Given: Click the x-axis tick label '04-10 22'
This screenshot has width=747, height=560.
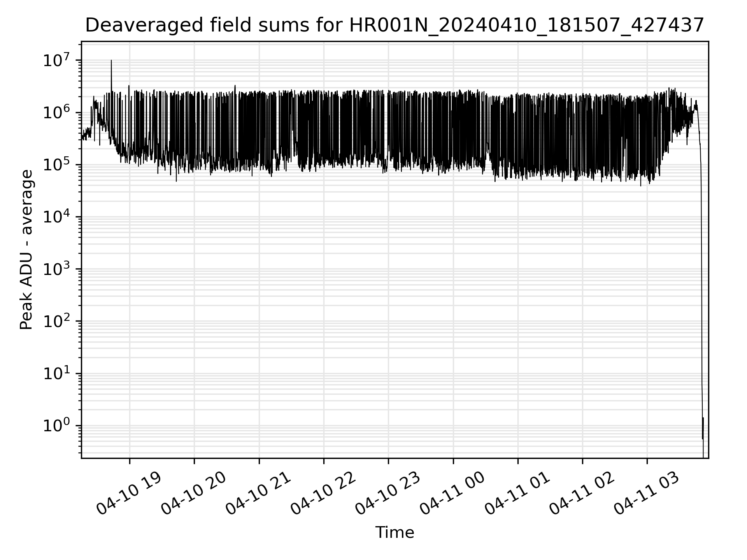Looking at the screenshot, I should pyautogui.click(x=323, y=493).
